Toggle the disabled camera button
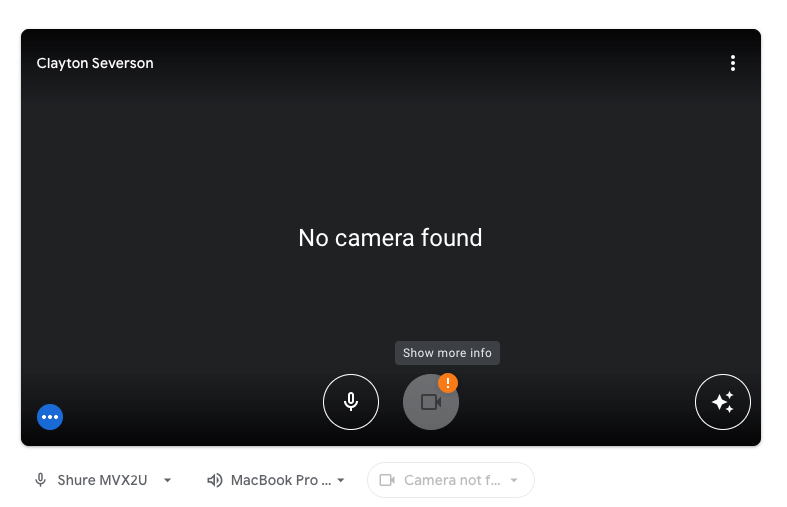 coord(431,402)
